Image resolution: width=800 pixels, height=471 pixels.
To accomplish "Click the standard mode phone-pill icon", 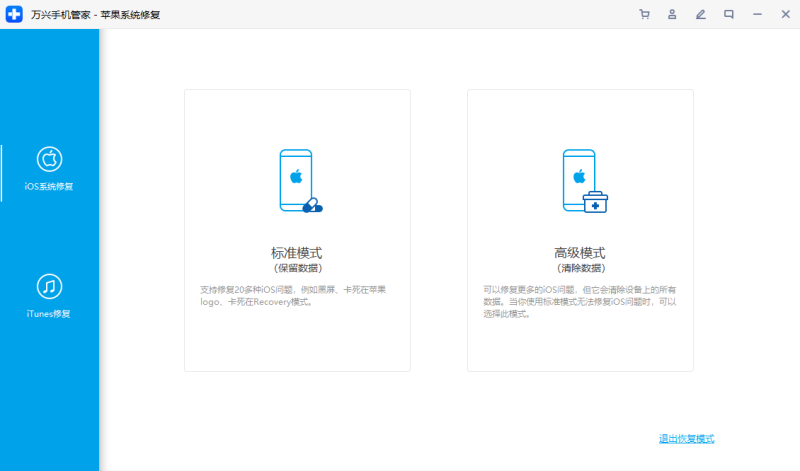I will 301,181.
